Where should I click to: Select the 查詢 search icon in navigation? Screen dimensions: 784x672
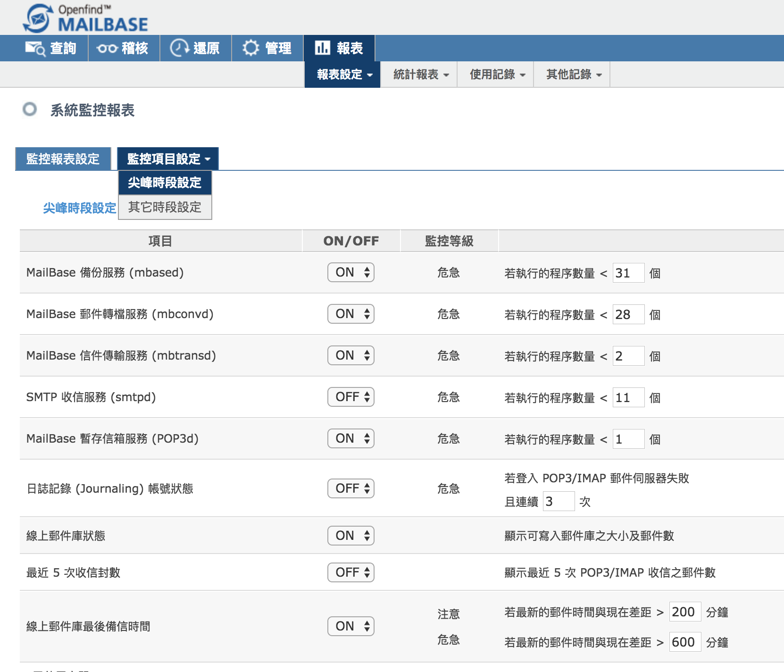33,48
